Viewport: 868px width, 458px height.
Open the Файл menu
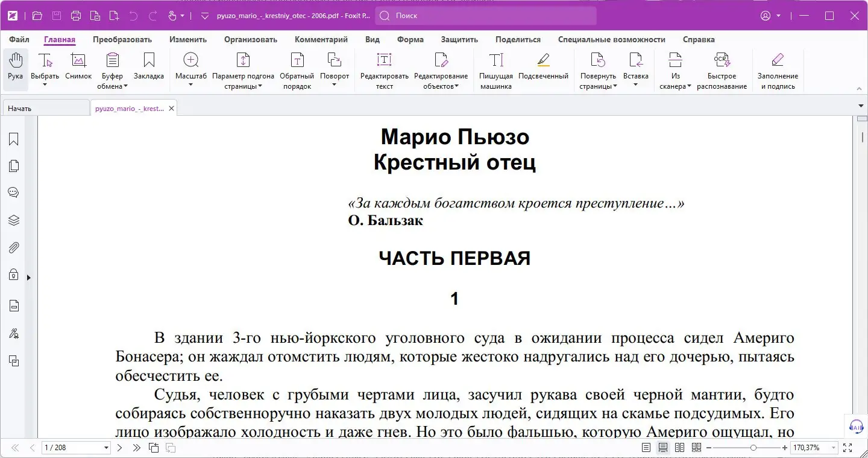(x=19, y=39)
